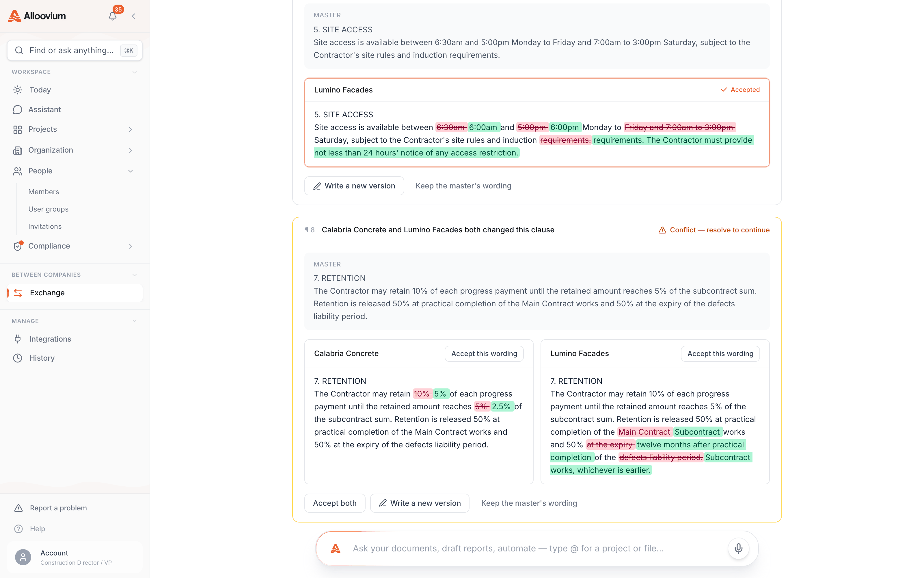This screenshot has width=924, height=578.
Task: Expand the Organization submenu chevron
Action: click(131, 150)
